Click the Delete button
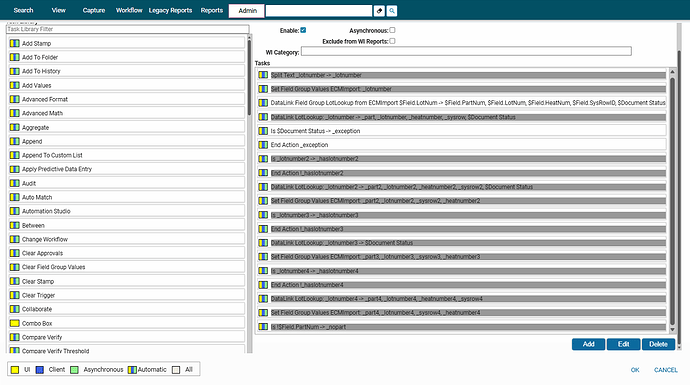 658,344
